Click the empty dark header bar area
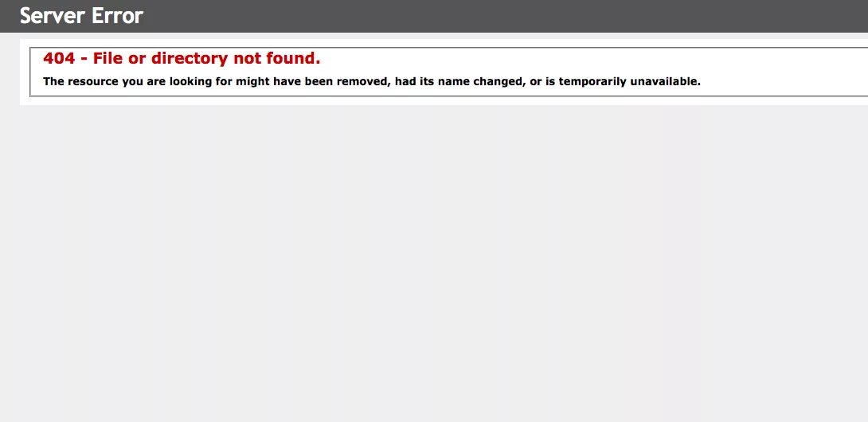 click(499, 16)
